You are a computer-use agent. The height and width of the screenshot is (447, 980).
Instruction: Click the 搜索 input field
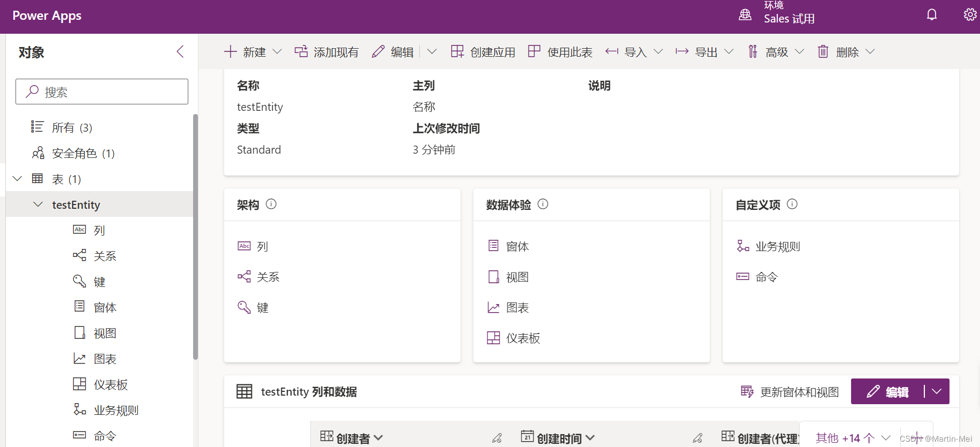(x=102, y=92)
